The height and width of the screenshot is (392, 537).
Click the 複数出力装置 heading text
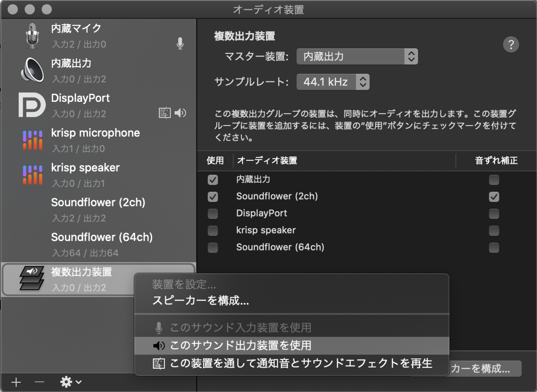[x=244, y=36]
